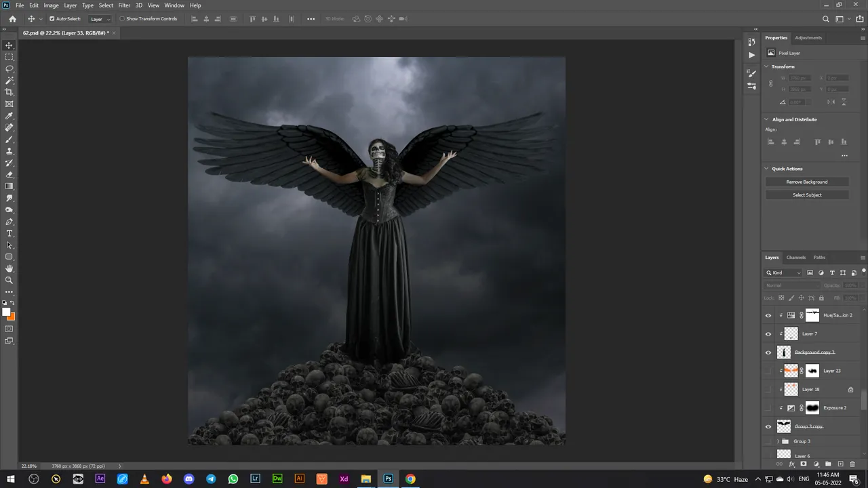The width and height of the screenshot is (868, 488).
Task: Select the Spot Healing Brush tool
Action: pos(9,127)
